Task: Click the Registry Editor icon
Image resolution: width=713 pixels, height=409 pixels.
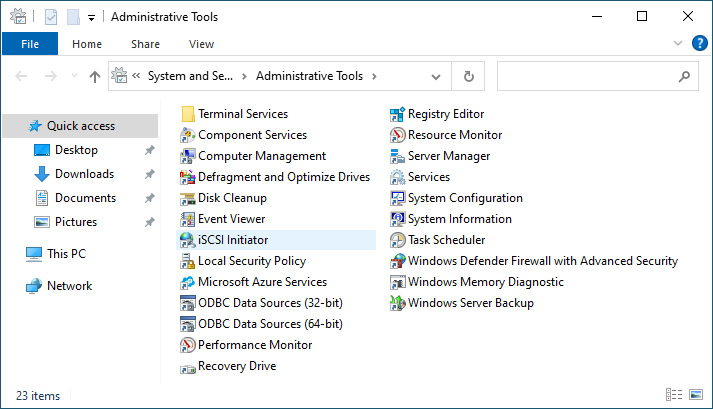Action: click(x=397, y=114)
